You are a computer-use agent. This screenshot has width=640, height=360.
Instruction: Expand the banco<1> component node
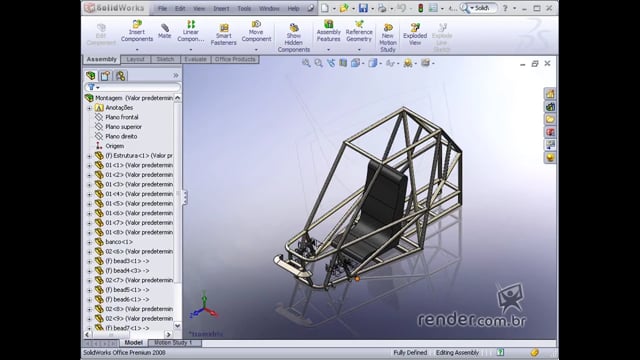(x=89, y=242)
